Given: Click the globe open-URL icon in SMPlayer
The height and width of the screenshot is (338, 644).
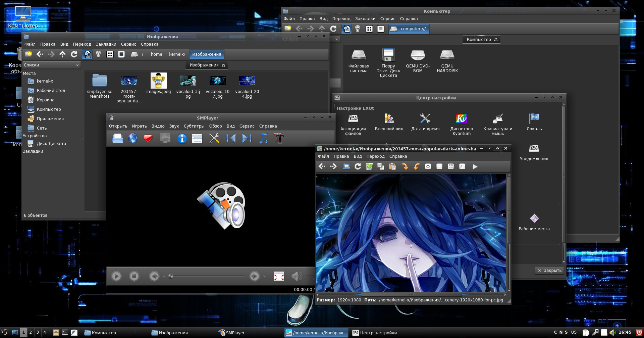Looking at the screenshot, I should 133,138.
